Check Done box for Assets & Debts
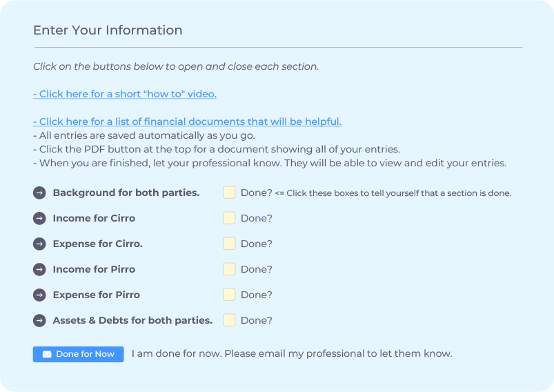The image size is (554, 392). [x=229, y=320]
